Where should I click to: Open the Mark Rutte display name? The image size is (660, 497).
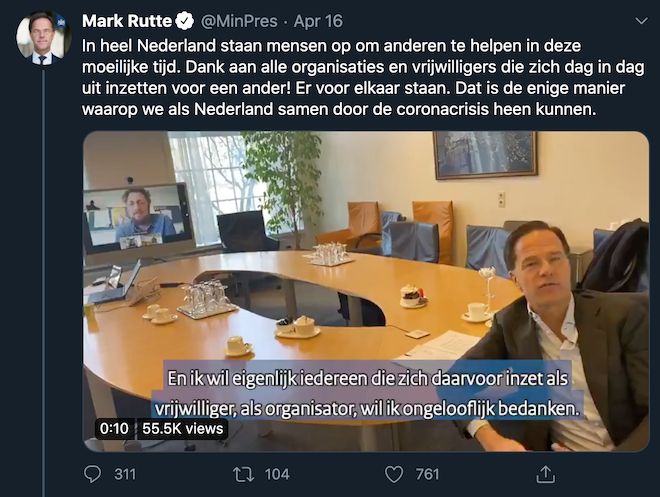(x=127, y=21)
